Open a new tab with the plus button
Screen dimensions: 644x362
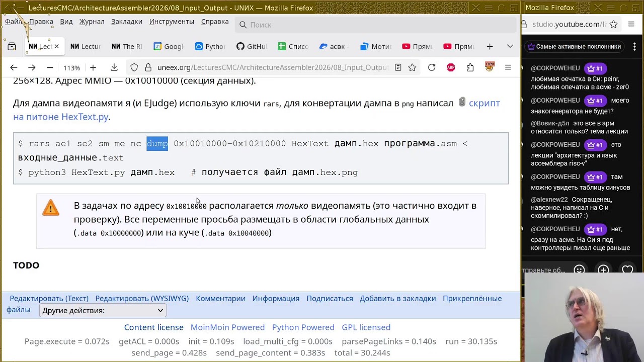[490, 46]
